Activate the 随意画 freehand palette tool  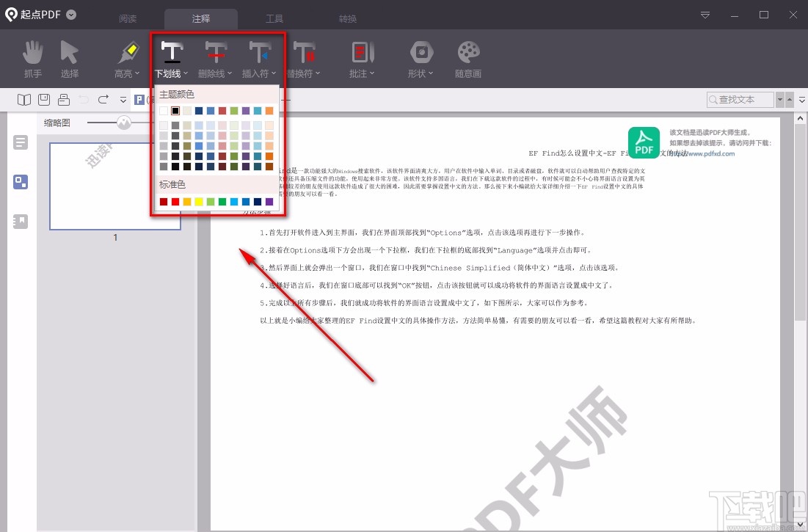point(468,53)
